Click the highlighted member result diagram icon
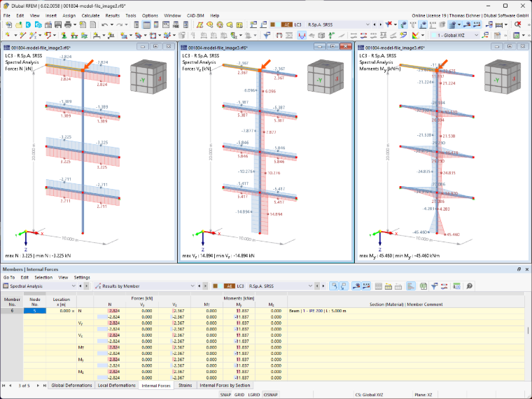The width and height of the screenshot is (532, 399). pos(301,35)
